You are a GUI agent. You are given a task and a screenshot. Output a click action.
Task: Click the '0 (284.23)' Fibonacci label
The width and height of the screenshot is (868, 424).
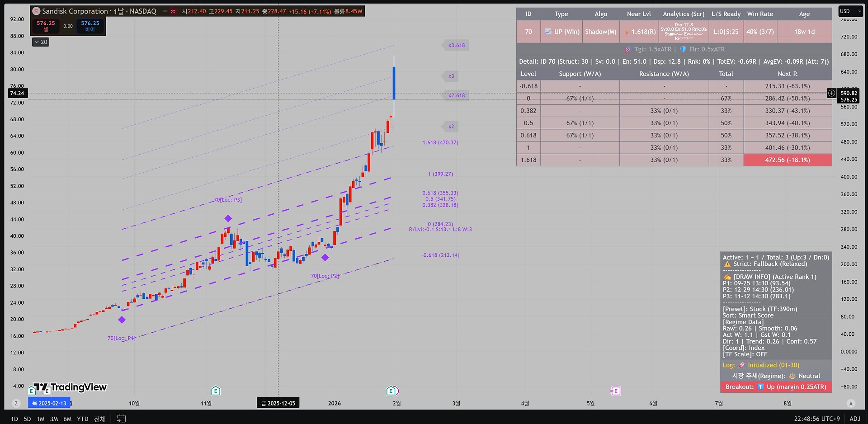[440, 224]
